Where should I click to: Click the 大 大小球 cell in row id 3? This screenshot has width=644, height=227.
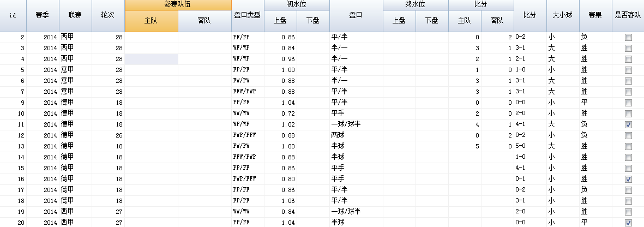coord(563,49)
